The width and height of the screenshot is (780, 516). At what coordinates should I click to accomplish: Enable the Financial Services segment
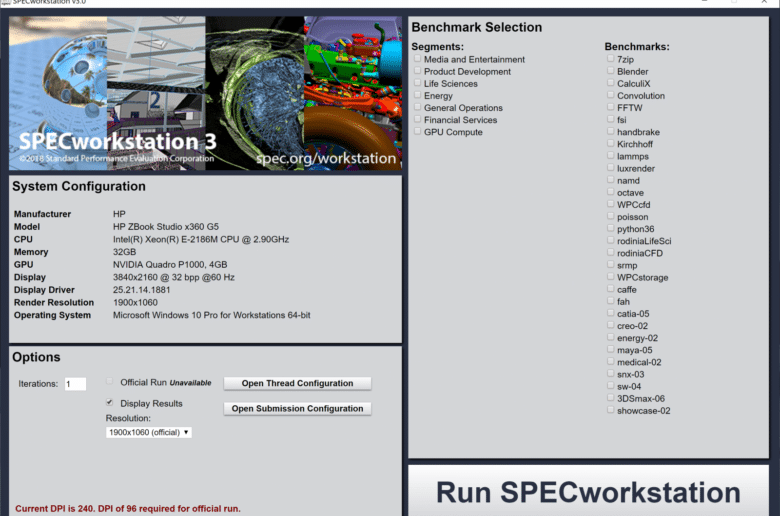[417, 119]
